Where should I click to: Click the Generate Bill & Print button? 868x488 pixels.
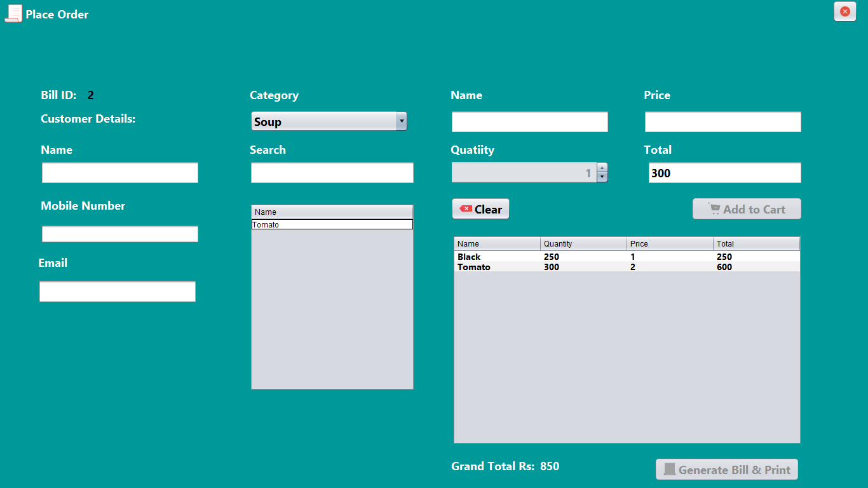coord(726,469)
